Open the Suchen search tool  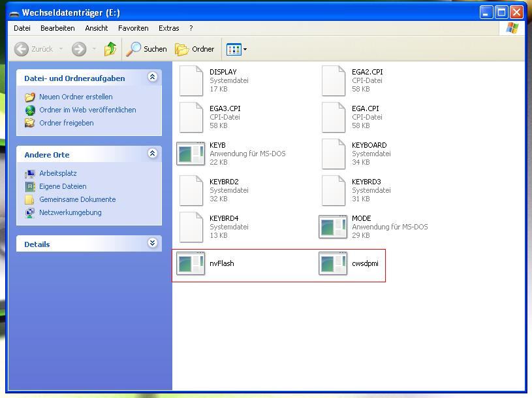click(x=147, y=49)
